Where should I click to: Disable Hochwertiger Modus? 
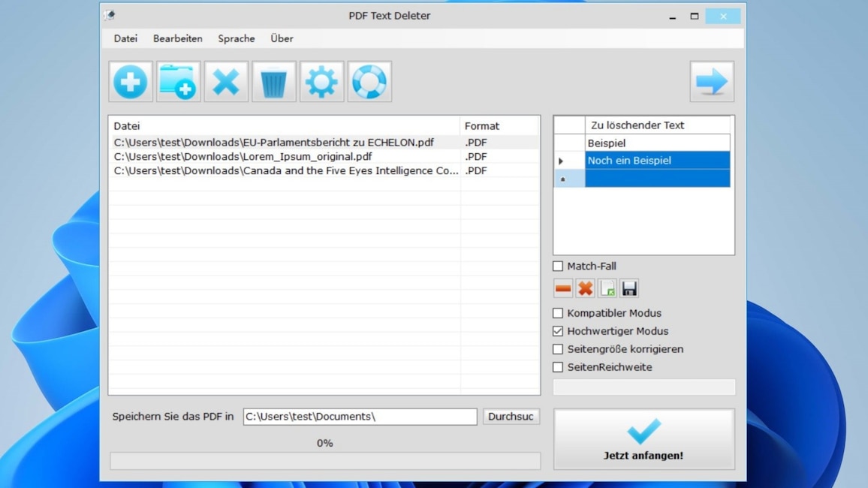click(558, 331)
